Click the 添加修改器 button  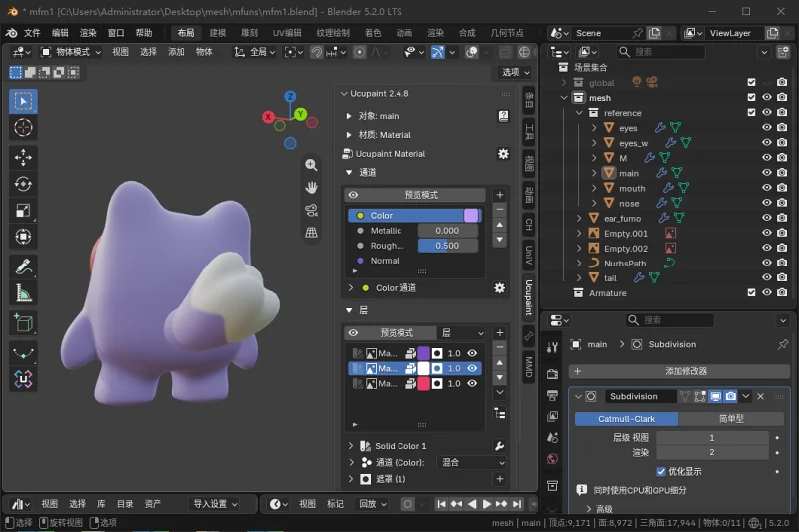pos(679,371)
